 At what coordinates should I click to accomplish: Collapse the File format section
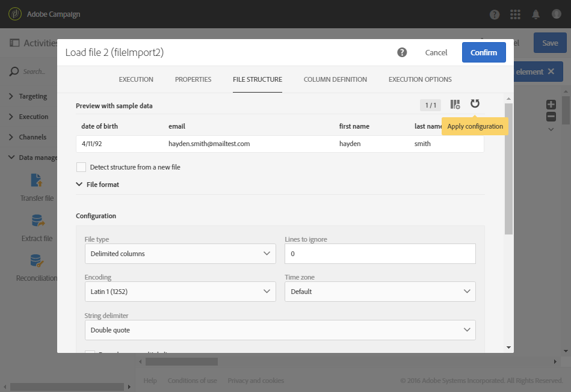79,185
